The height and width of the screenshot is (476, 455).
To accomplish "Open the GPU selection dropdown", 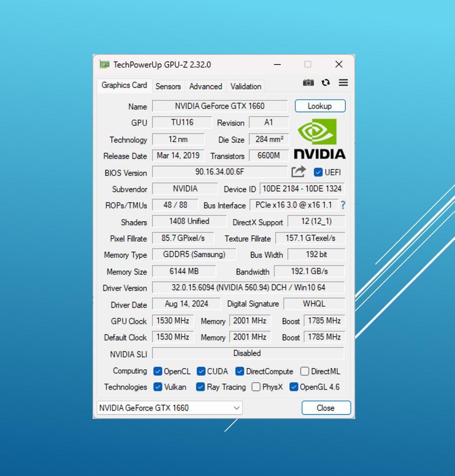I will tap(169, 408).
